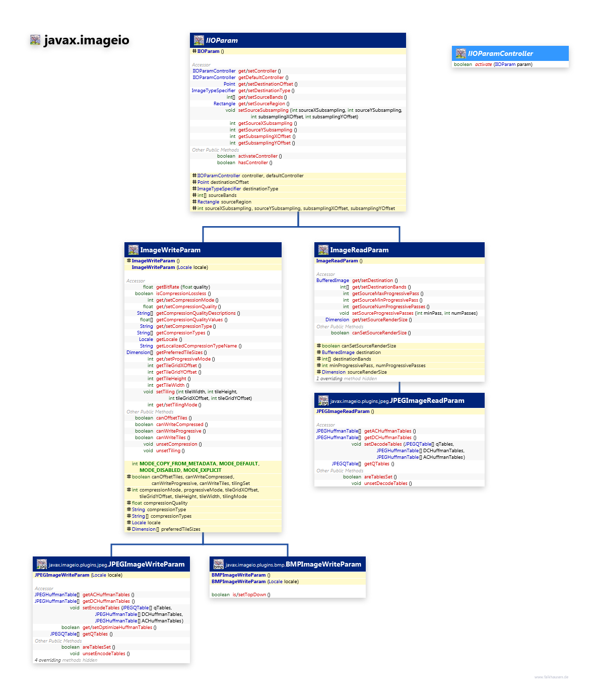
Task: Click the IIOParam class icon
Action: pyautogui.click(x=199, y=40)
